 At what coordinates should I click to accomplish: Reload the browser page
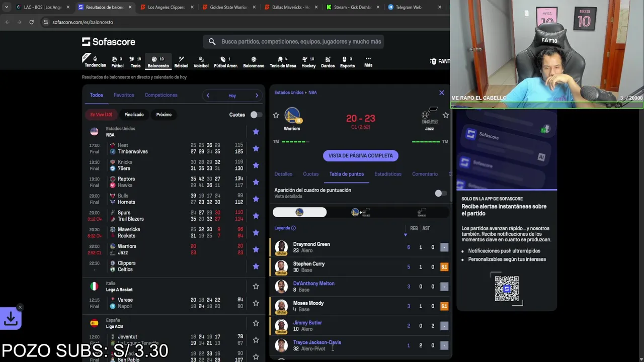(x=31, y=22)
